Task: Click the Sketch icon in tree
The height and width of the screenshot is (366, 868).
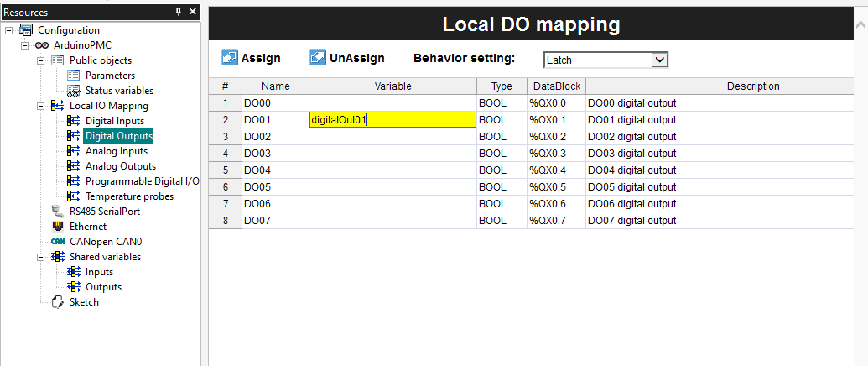Action: coord(57,302)
